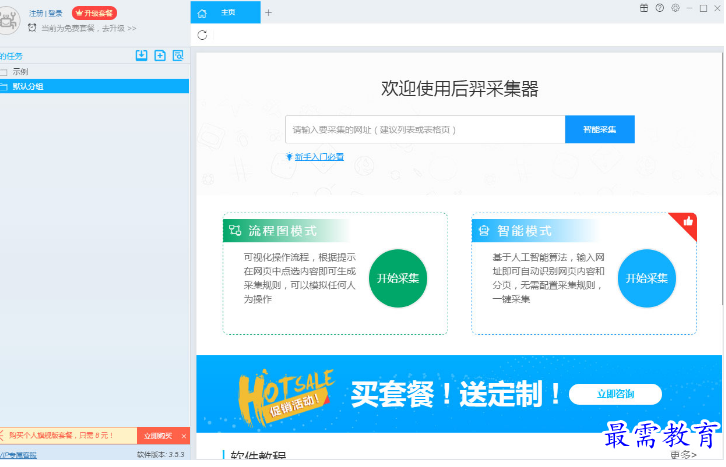The height and width of the screenshot is (467, 726).
Task: Click the new task plus icon
Action: click(160, 56)
